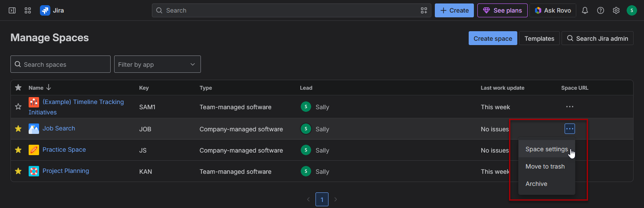Open more actions for Timeline Tracking row
The image size is (644, 208).
click(570, 107)
